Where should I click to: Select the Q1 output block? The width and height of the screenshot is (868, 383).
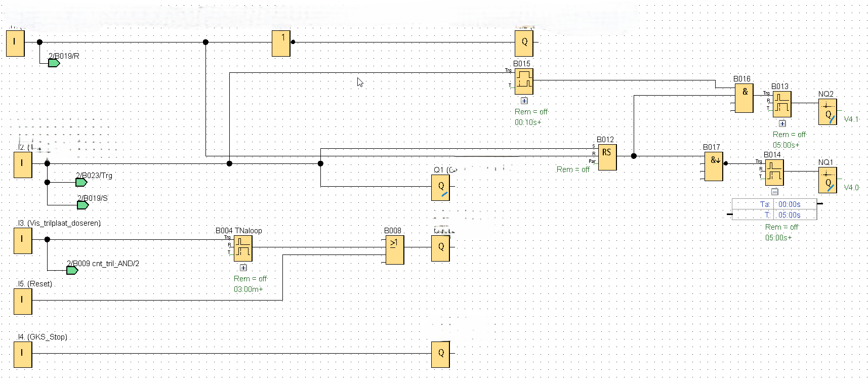440,188
